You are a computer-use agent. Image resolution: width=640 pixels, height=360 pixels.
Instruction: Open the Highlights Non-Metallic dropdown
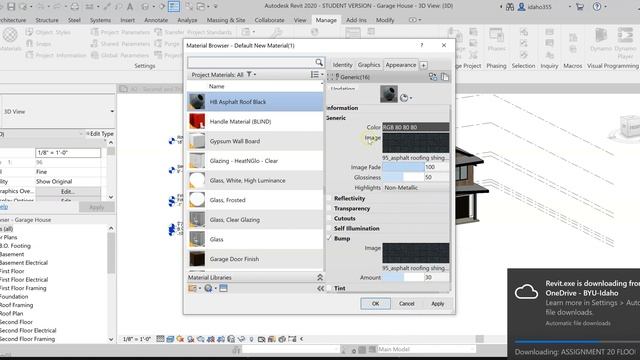pyautogui.click(x=416, y=188)
